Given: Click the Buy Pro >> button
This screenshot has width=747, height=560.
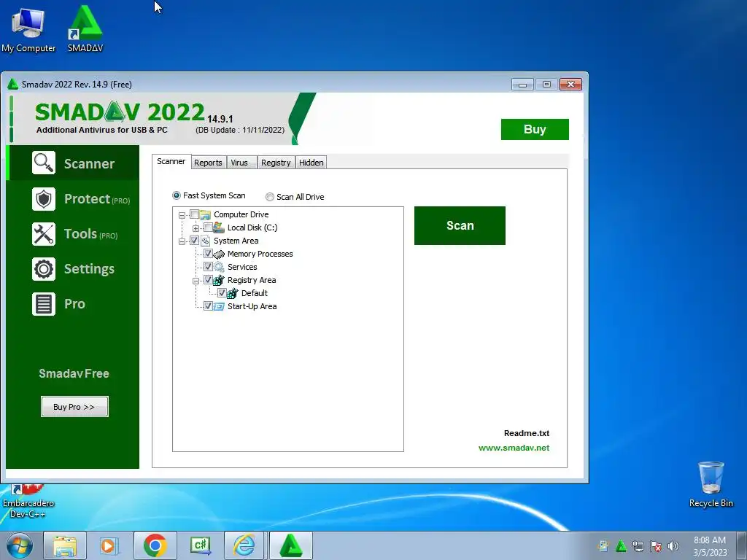Looking at the screenshot, I should pos(74,407).
